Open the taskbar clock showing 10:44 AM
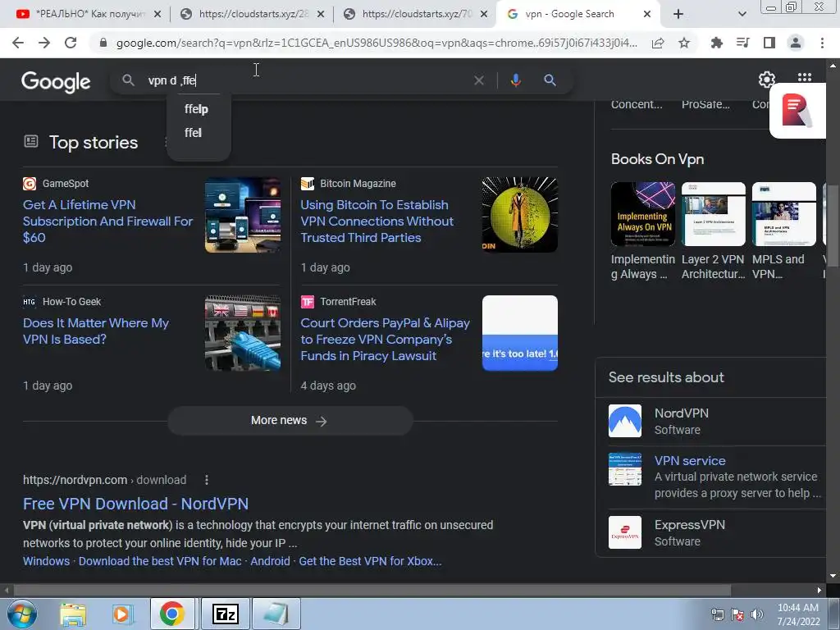 (798, 614)
